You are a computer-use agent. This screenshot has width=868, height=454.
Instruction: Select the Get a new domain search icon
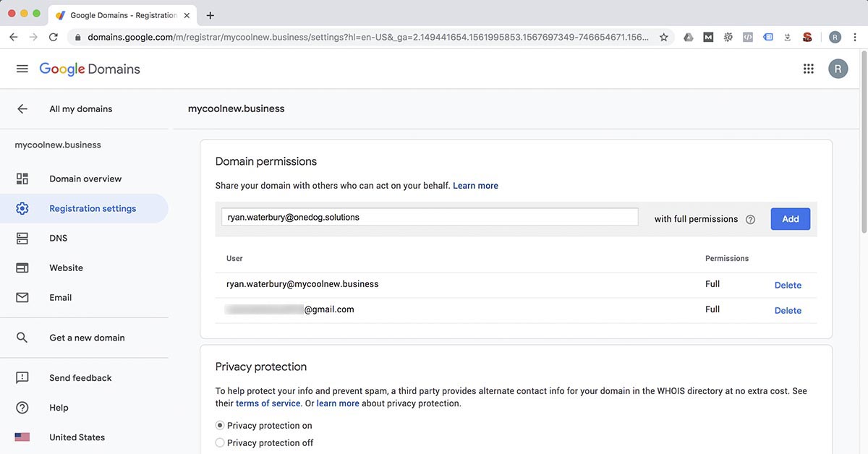[22, 337]
